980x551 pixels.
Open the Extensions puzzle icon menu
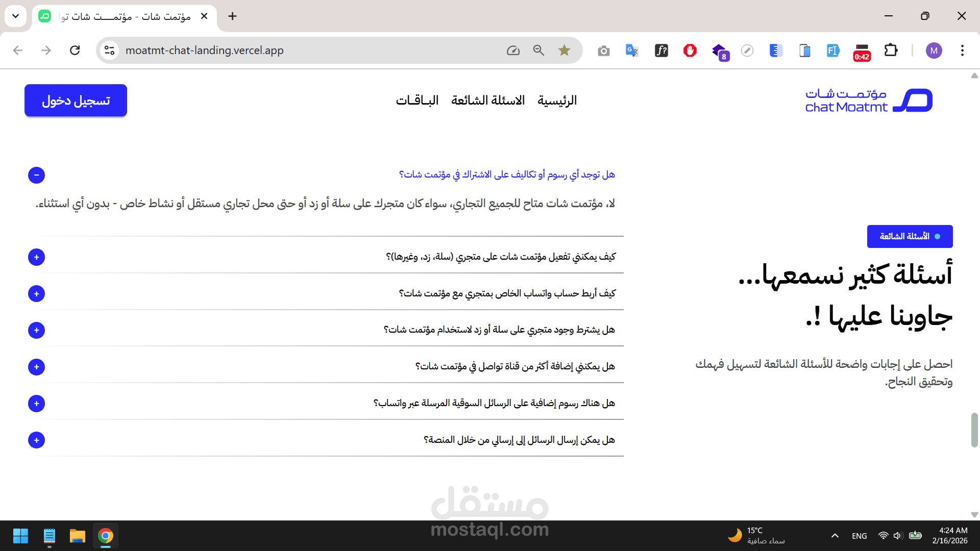click(x=891, y=50)
